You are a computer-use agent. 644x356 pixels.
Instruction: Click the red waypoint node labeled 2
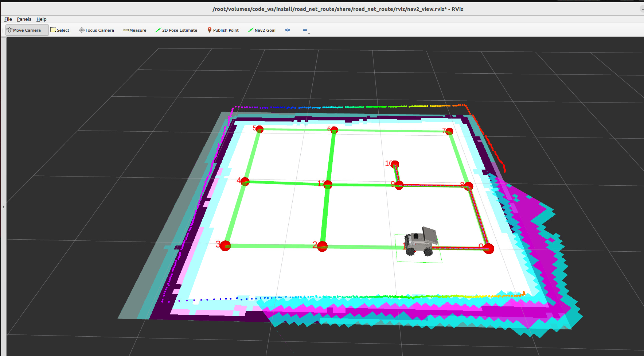(322, 247)
